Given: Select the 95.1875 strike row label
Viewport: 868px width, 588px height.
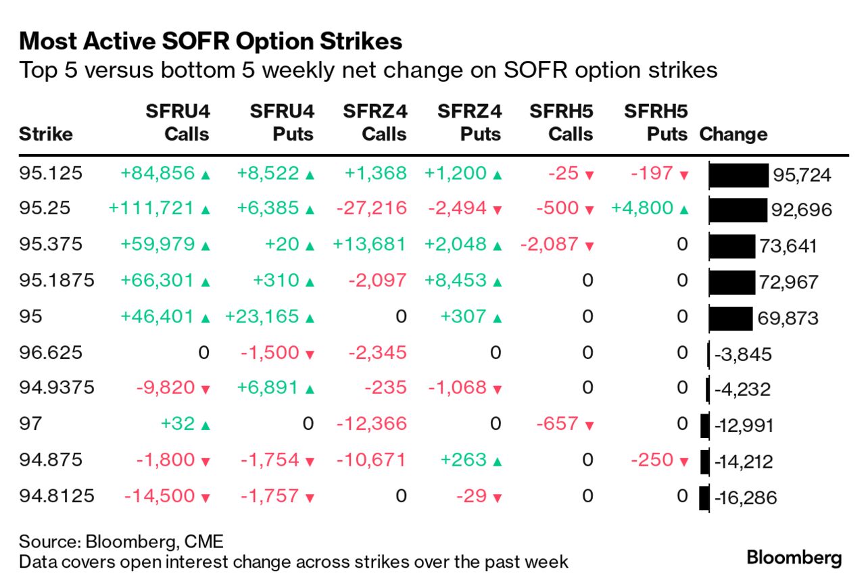Looking at the screenshot, I should (x=57, y=280).
